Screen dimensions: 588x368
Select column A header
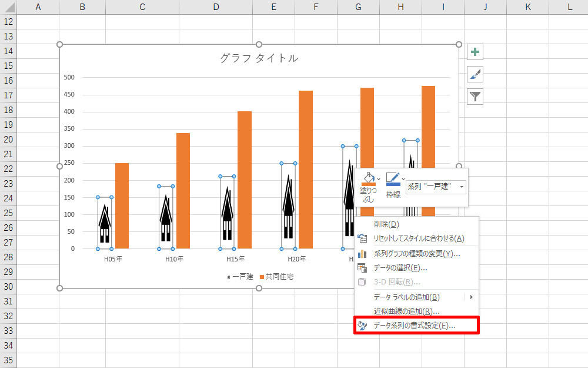pyautogui.click(x=38, y=6)
